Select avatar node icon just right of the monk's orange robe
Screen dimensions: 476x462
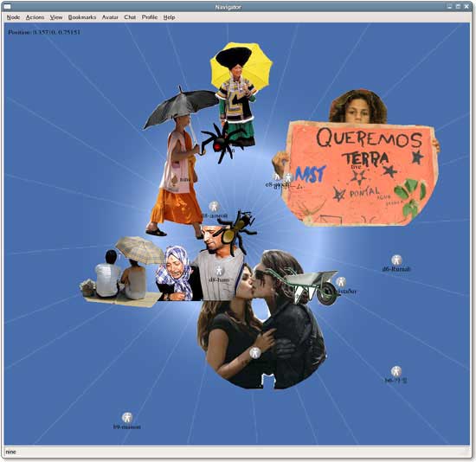[x=214, y=207]
